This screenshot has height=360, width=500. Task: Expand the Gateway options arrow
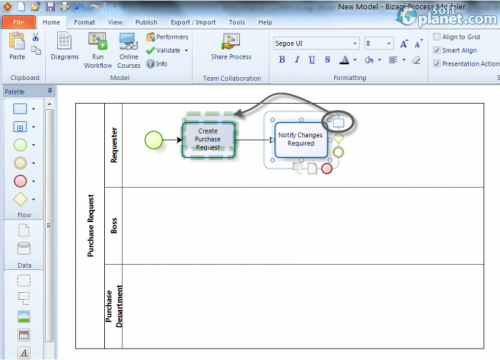click(33, 199)
